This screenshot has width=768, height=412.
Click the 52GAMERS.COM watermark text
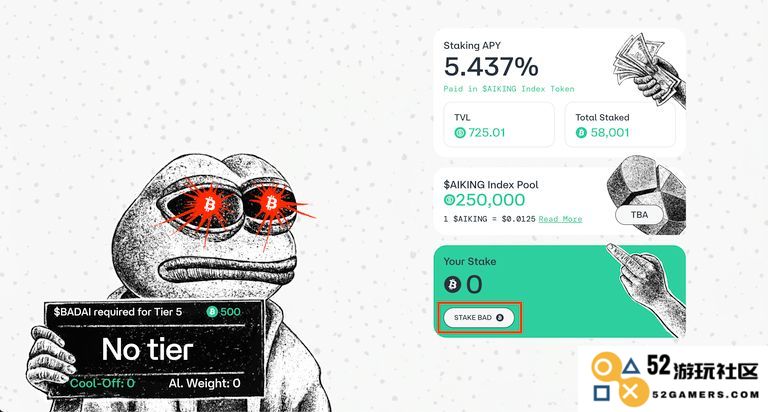click(x=705, y=394)
